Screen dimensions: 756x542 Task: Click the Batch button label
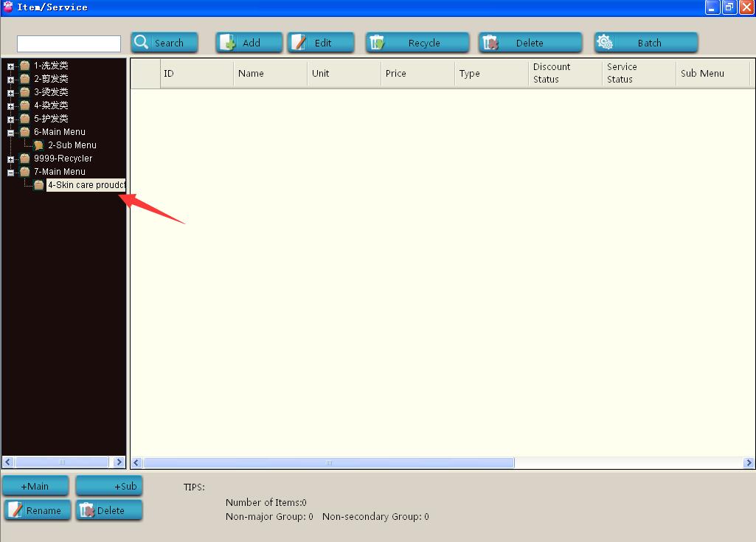650,43
